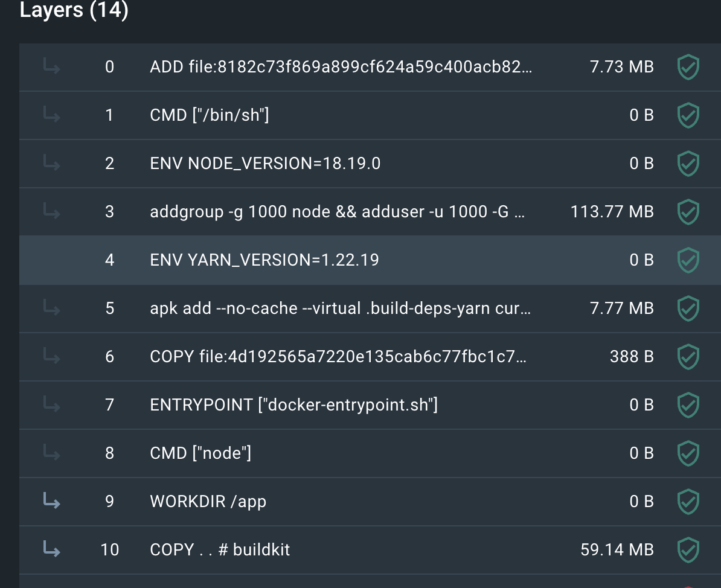Click the arrow icon beside apk add layer
721x588 pixels.
[51, 307]
